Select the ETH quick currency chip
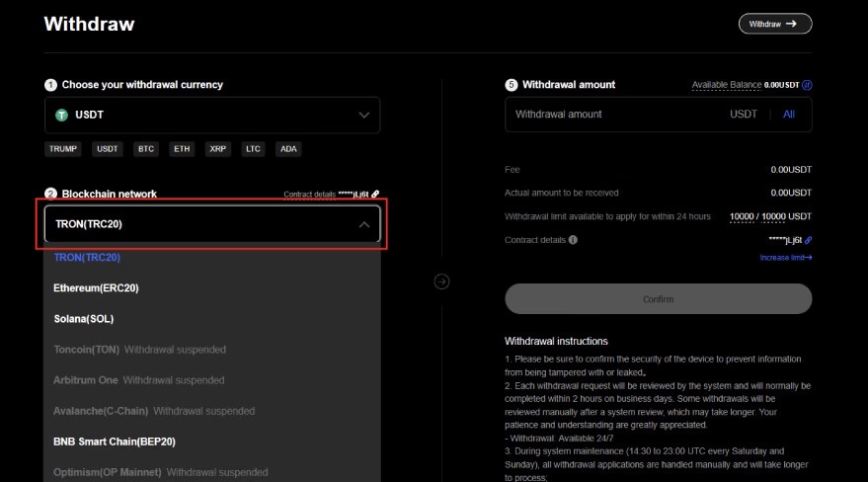 182,149
